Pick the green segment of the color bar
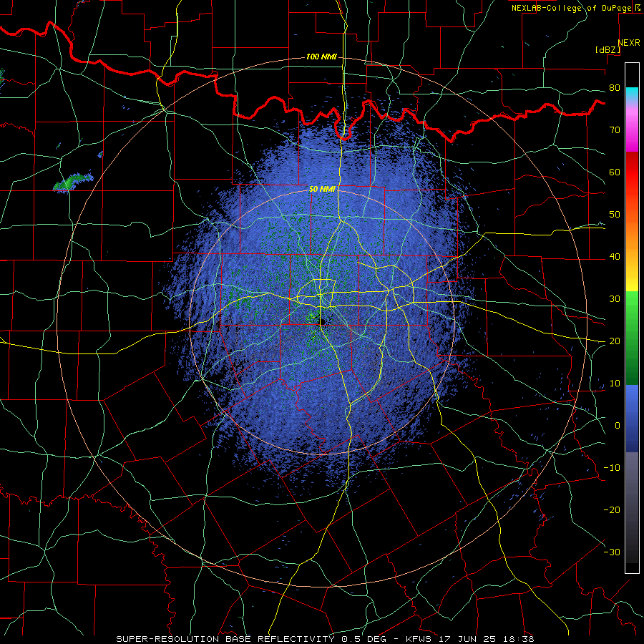 tap(632, 338)
